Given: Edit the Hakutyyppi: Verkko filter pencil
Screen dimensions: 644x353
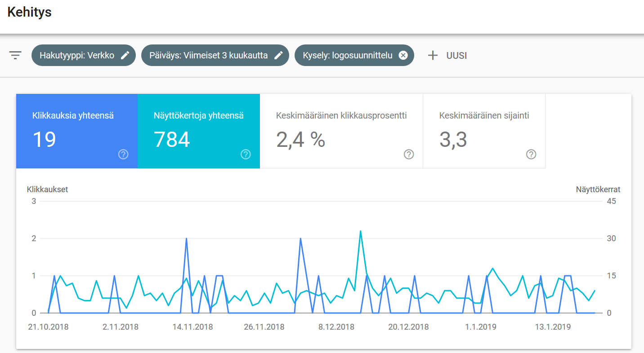Looking at the screenshot, I should click(125, 55).
